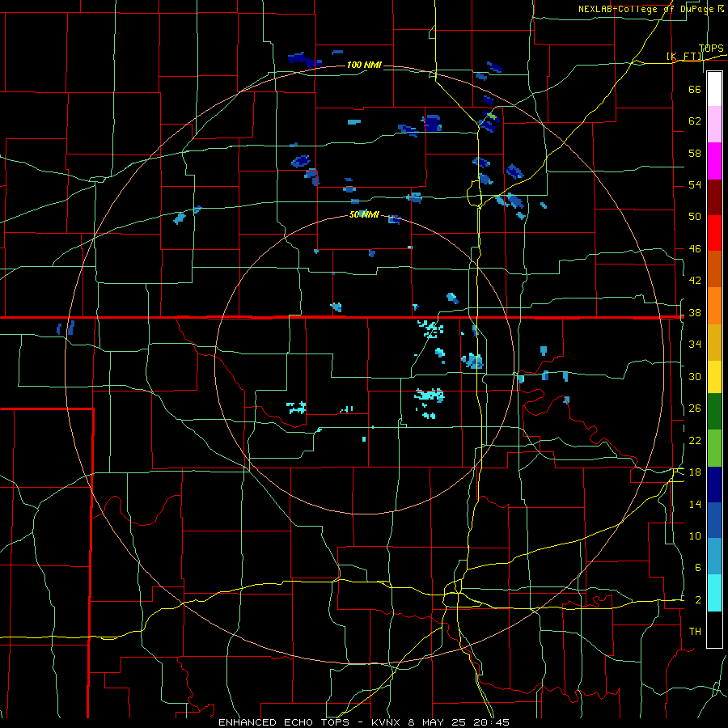Click the magenta legend swatch

(x=714, y=161)
